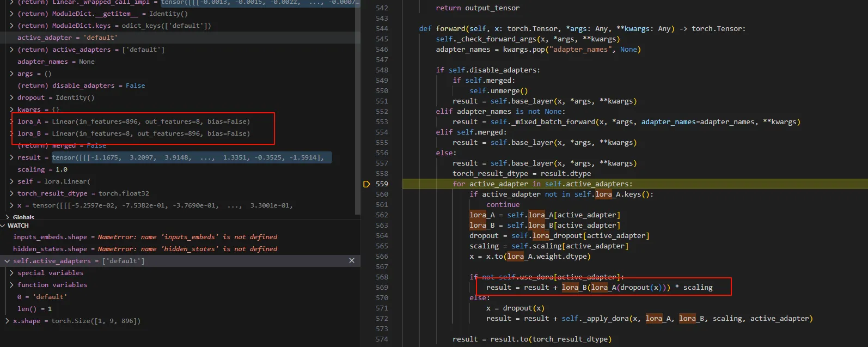Expand the Globals scope section
The image size is (868, 347).
coord(7,217)
